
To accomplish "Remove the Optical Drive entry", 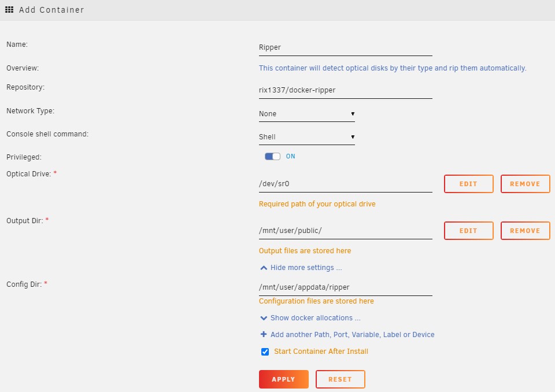I will [x=526, y=184].
